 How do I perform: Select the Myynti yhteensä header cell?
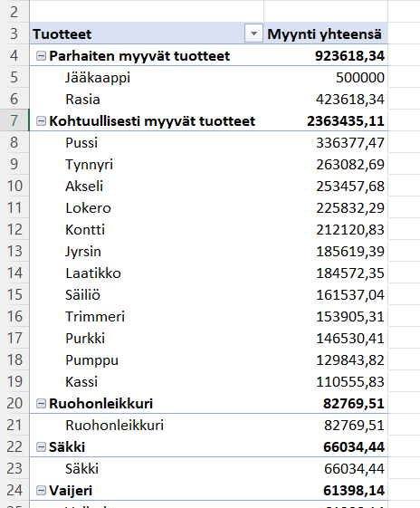(326, 34)
